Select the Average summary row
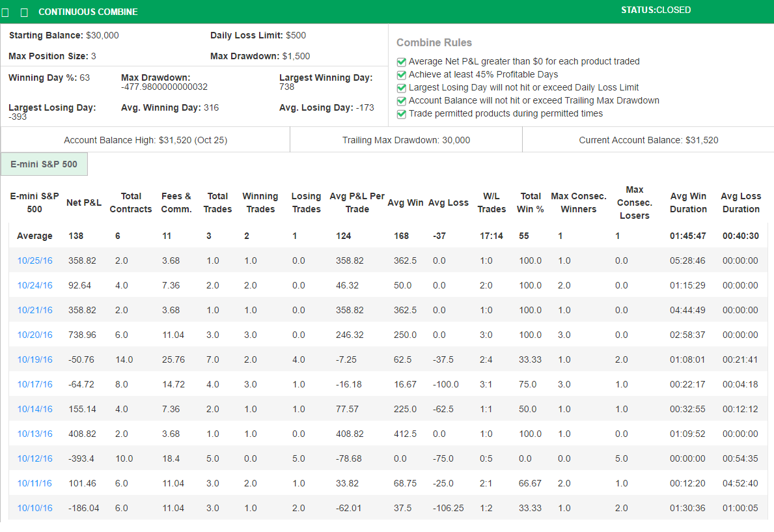Viewport: 774px width, 532px height. (x=35, y=236)
